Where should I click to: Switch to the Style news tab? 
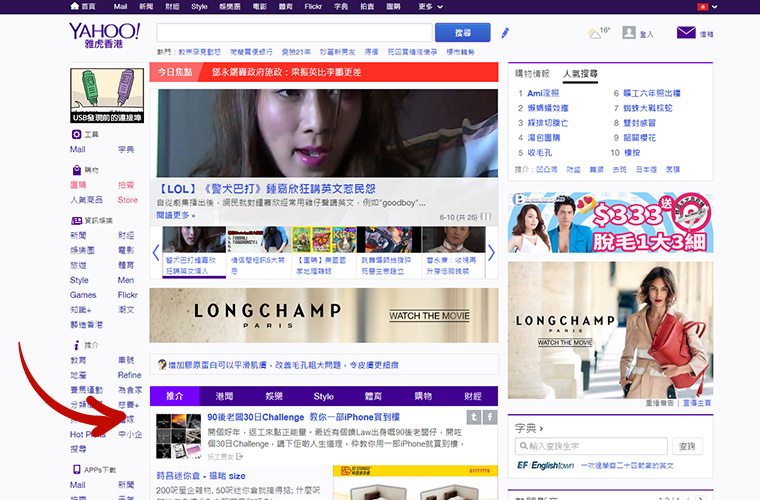323,396
